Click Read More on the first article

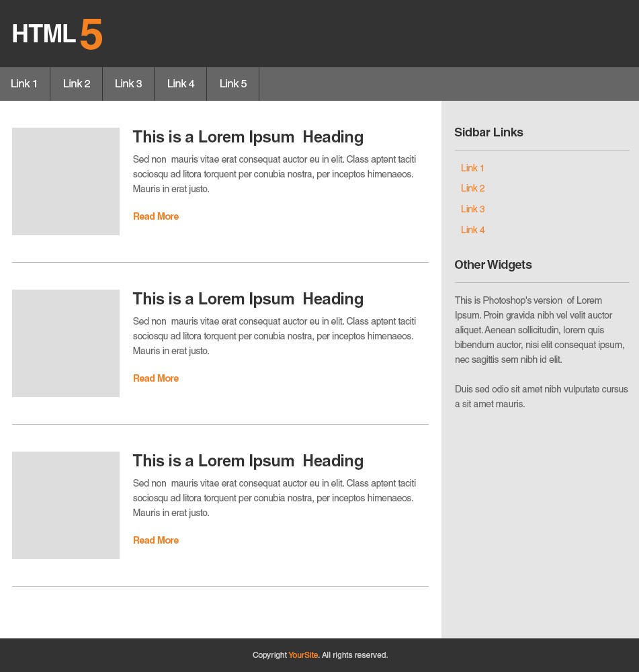pyautogui.click(x=155, y=216)
